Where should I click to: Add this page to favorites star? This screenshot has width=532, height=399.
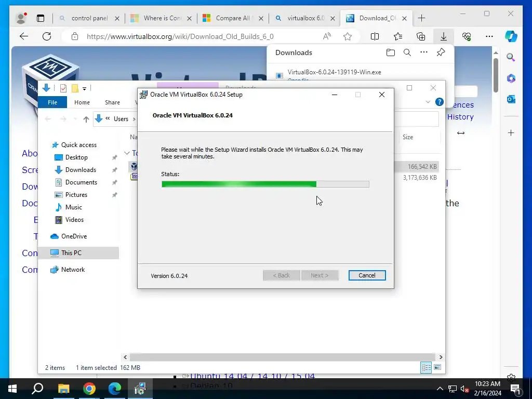(348, 36)
